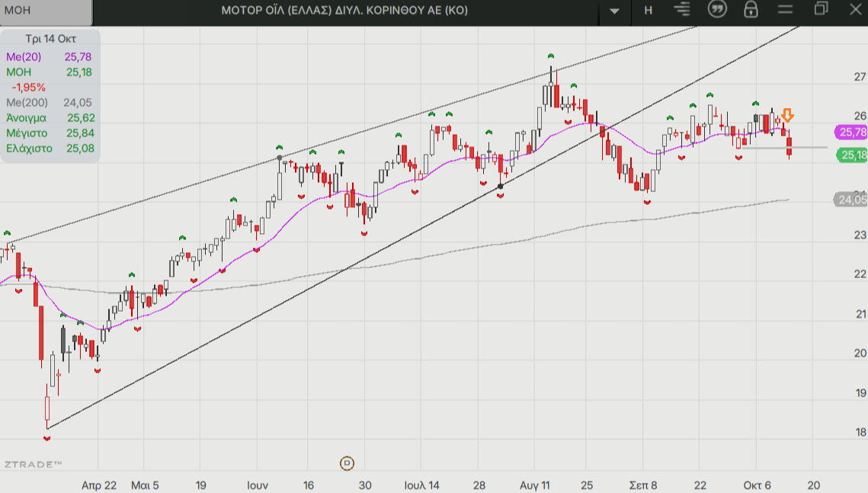Click the circled D dividend marker

coord(347,463)
